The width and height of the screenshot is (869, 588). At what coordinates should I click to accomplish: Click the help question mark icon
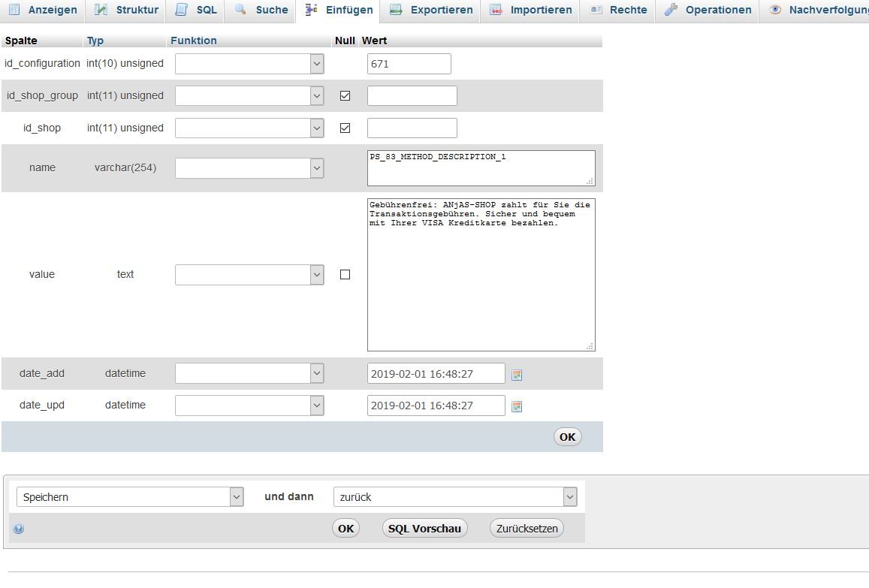18,529
